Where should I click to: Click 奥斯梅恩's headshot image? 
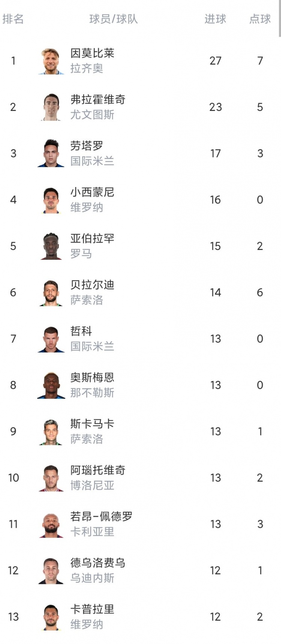(x=51, y=385)
